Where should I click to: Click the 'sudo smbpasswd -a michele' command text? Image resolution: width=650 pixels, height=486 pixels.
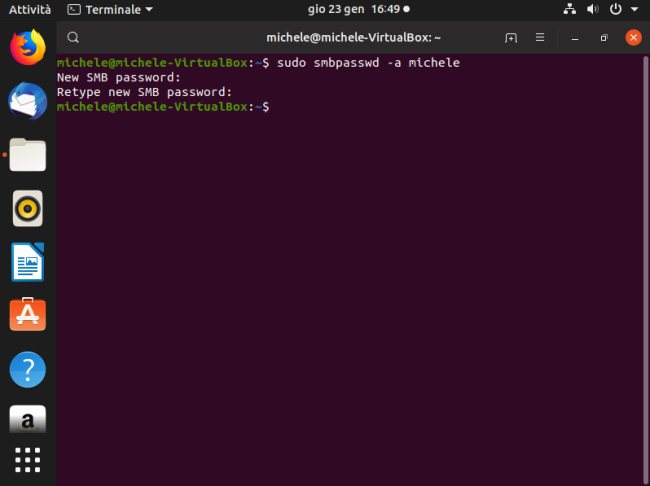pyautogui.click(x=368, y=63)
